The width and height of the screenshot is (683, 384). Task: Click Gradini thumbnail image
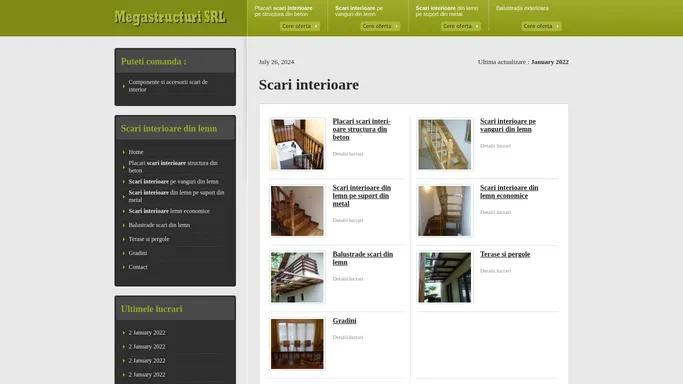coord(297,344)
